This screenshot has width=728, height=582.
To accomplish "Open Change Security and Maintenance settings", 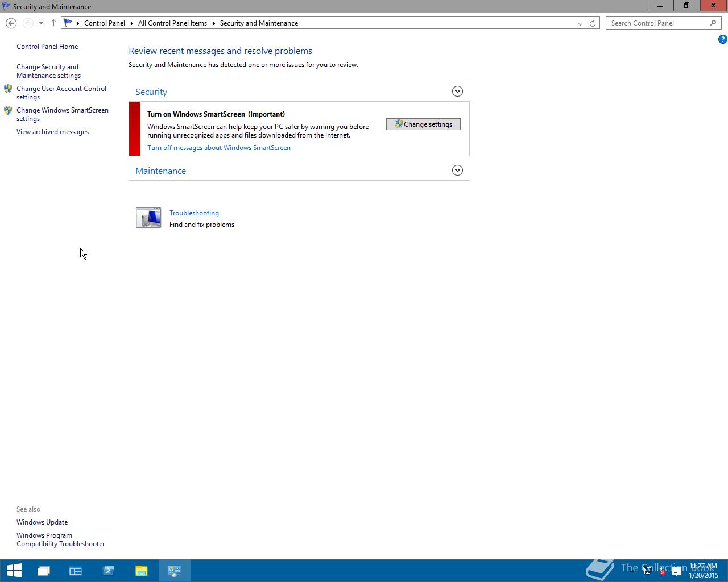I will (x=48, y=71).
